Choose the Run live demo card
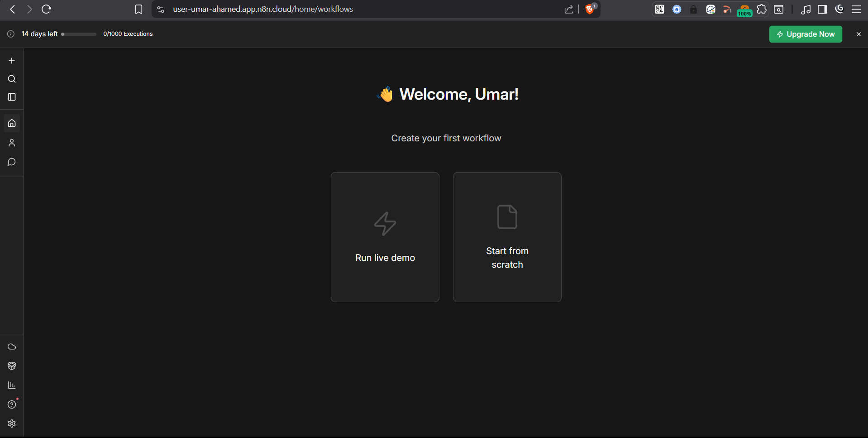The image size is (868, 438). (x=385, y=237)
